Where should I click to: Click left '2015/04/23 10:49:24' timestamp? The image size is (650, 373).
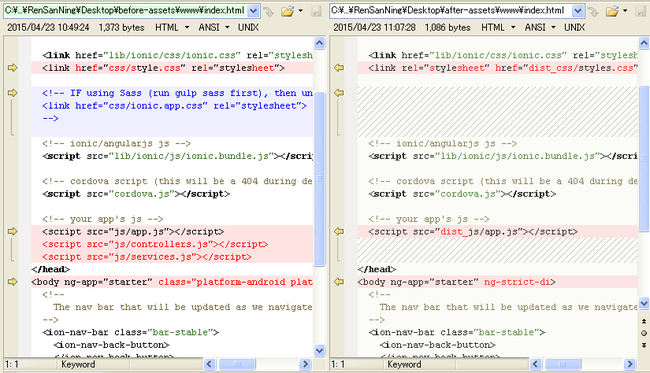48,27
